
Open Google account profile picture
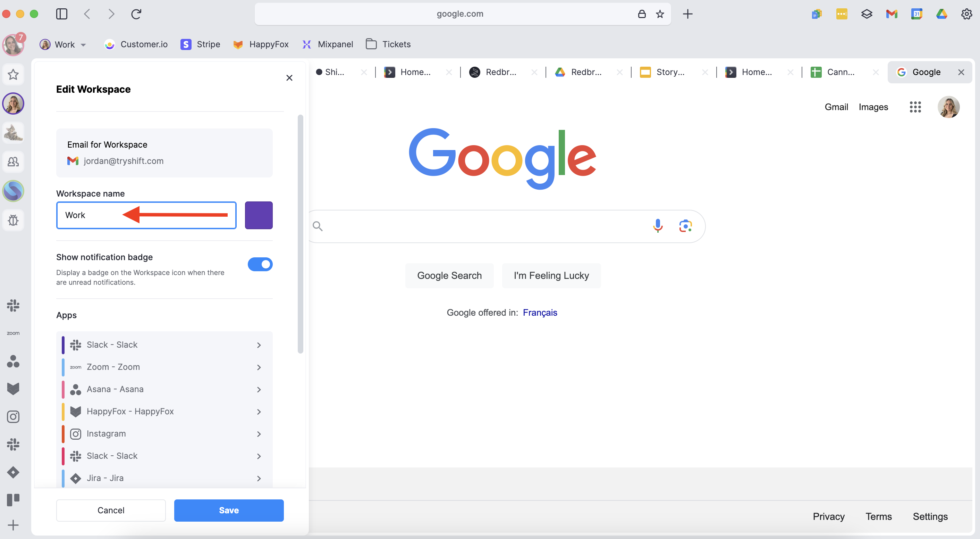point(948,107)
